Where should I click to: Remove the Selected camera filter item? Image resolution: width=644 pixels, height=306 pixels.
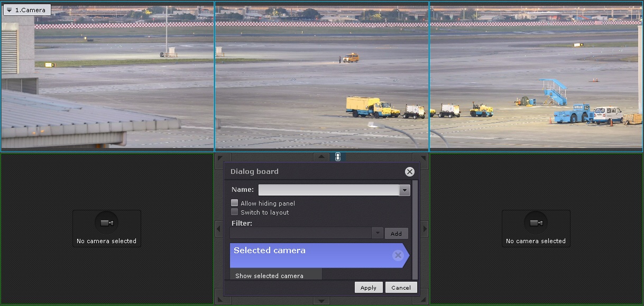398,256
